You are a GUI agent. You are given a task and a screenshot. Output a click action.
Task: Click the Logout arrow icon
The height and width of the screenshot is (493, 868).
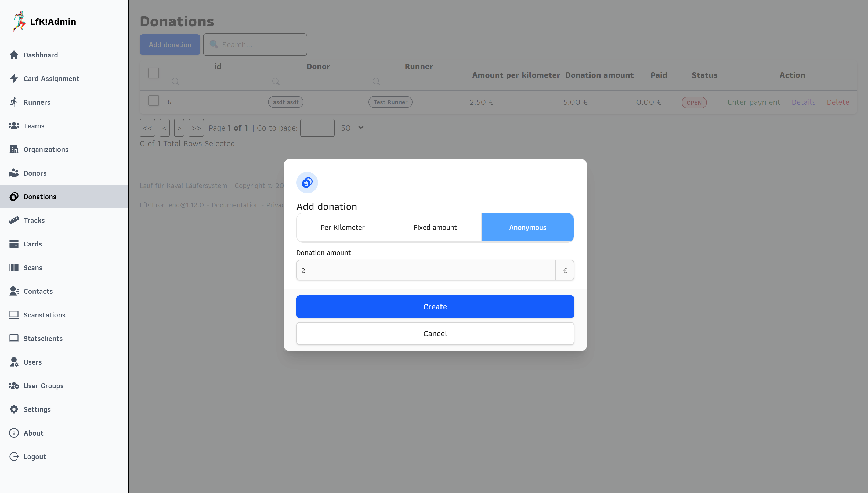point(14,456)
